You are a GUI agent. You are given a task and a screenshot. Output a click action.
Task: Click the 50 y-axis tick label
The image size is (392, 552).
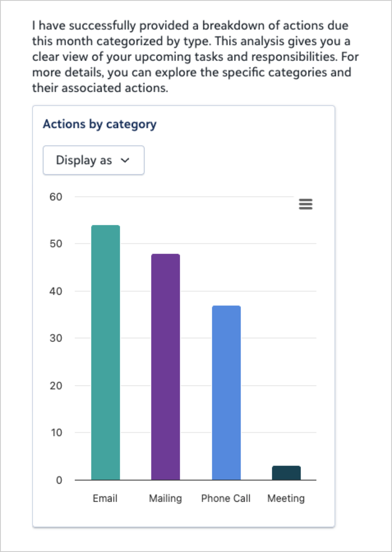click(x=56, y=244)
